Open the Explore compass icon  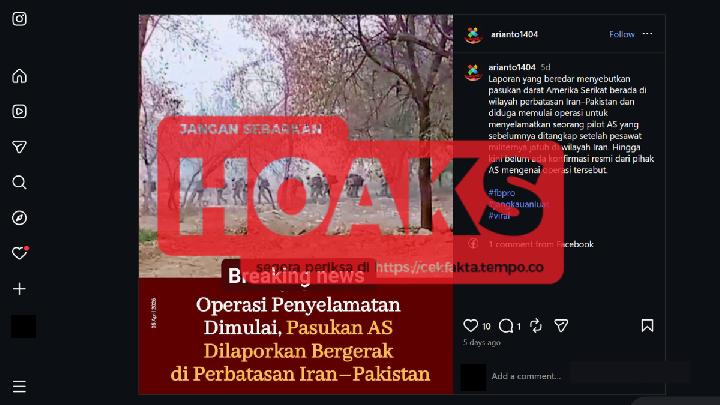19,218
